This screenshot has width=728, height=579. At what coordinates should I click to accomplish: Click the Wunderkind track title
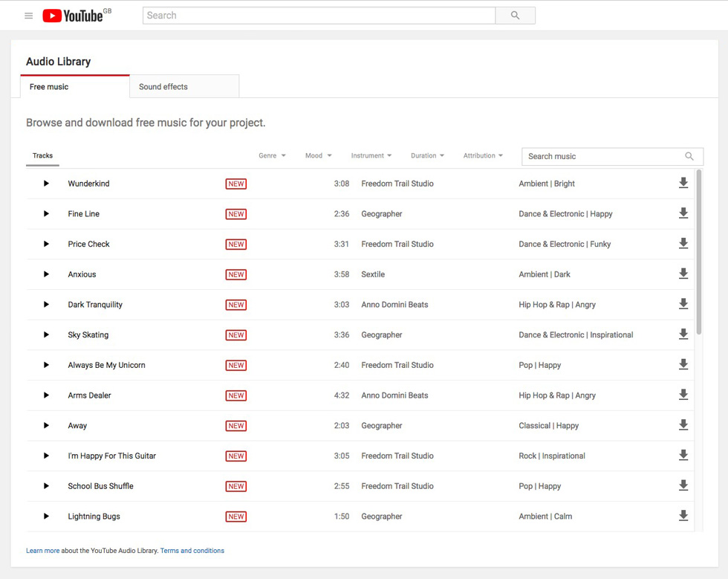pyautogui.click(x=88, y=184)
